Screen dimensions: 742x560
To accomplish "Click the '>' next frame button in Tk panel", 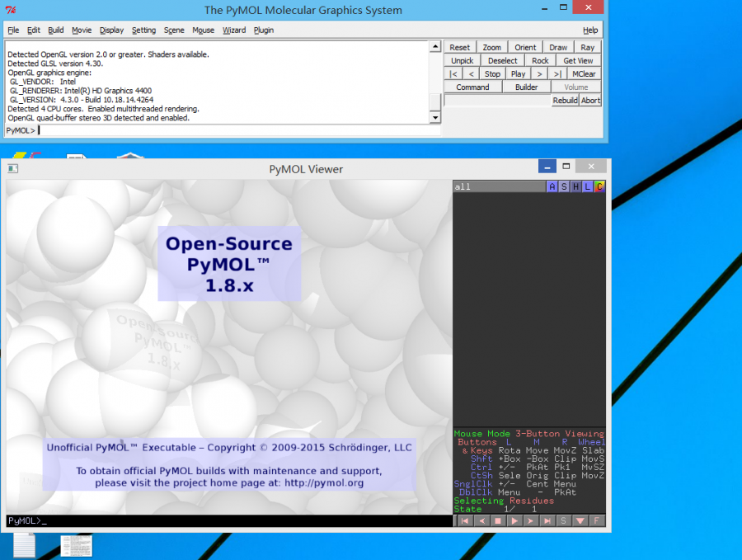I will [x=539, y=74].
